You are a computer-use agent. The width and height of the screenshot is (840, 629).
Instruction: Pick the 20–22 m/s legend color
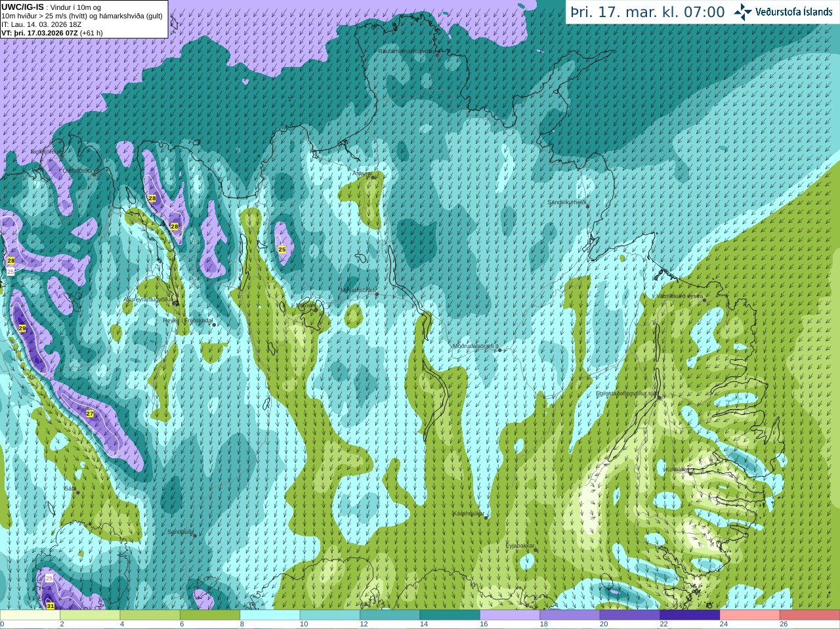tap(630, 615)
